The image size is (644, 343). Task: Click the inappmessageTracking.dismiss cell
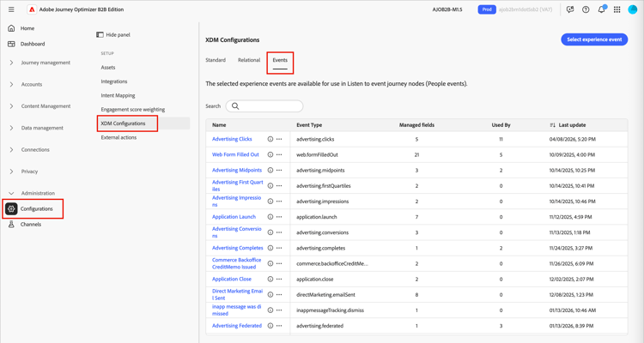click(x=331, y=310)
